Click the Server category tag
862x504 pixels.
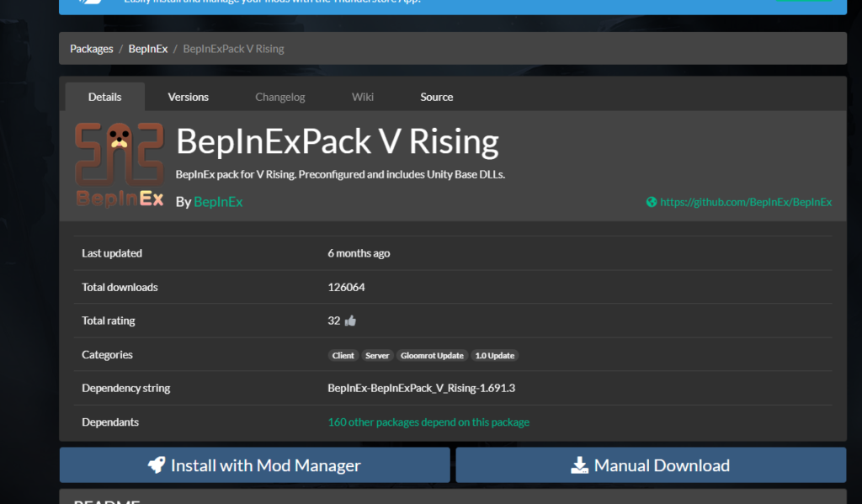377,355
